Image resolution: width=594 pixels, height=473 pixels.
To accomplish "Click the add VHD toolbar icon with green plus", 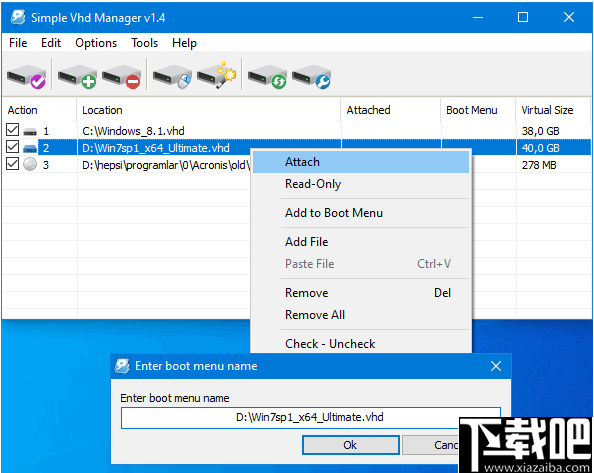I will 77,77.
